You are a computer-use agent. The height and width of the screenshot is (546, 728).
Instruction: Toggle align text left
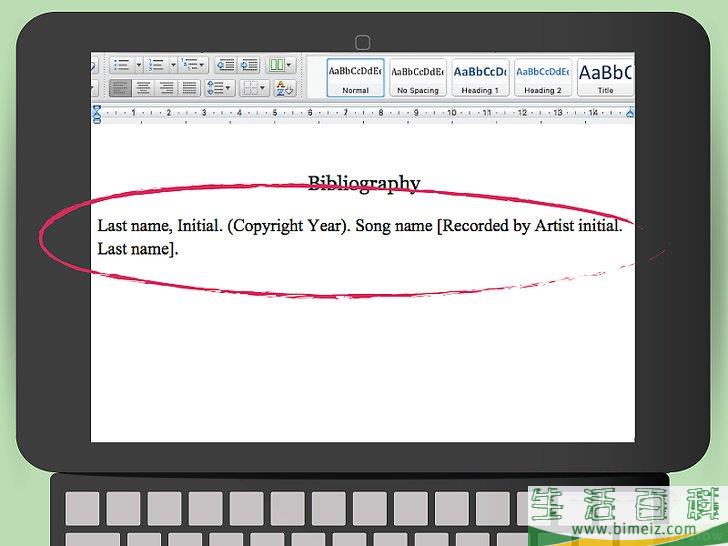(x=120, y=88)
